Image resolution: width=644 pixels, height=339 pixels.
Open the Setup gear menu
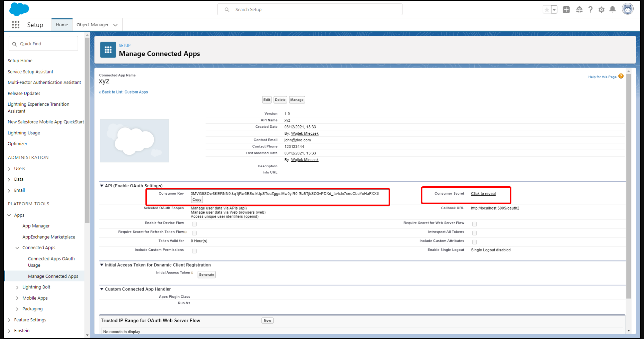(x=601, y=10)
